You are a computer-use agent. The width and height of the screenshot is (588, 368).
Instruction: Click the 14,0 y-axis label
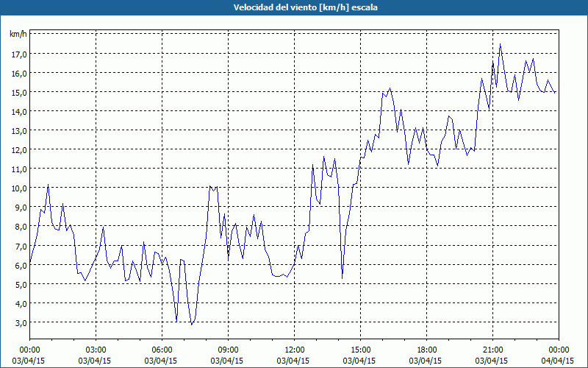[x=19, y=112]
